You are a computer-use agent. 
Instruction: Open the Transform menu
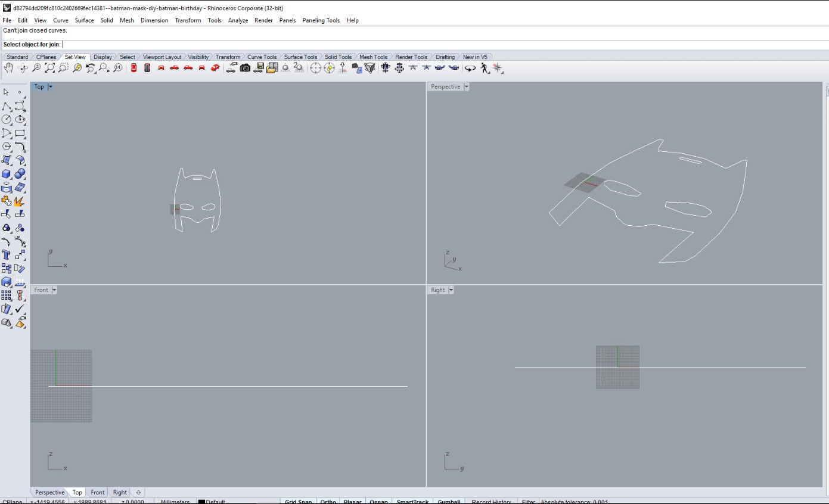[x=188, y=20]
